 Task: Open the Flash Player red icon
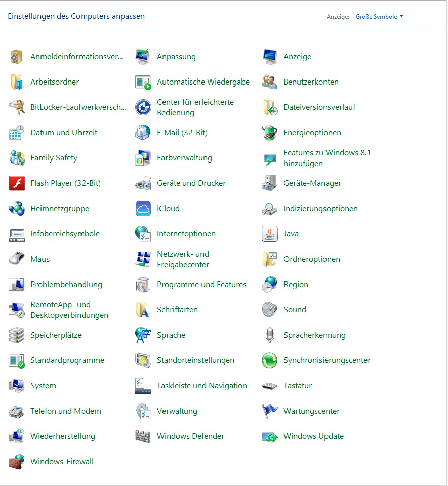tap(16, 183)
